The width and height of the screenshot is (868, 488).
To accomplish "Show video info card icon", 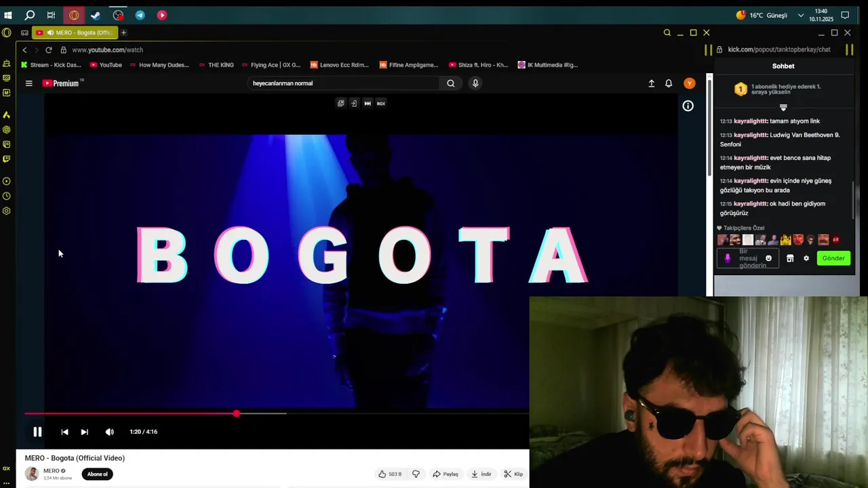I will (x=688, y=106).
